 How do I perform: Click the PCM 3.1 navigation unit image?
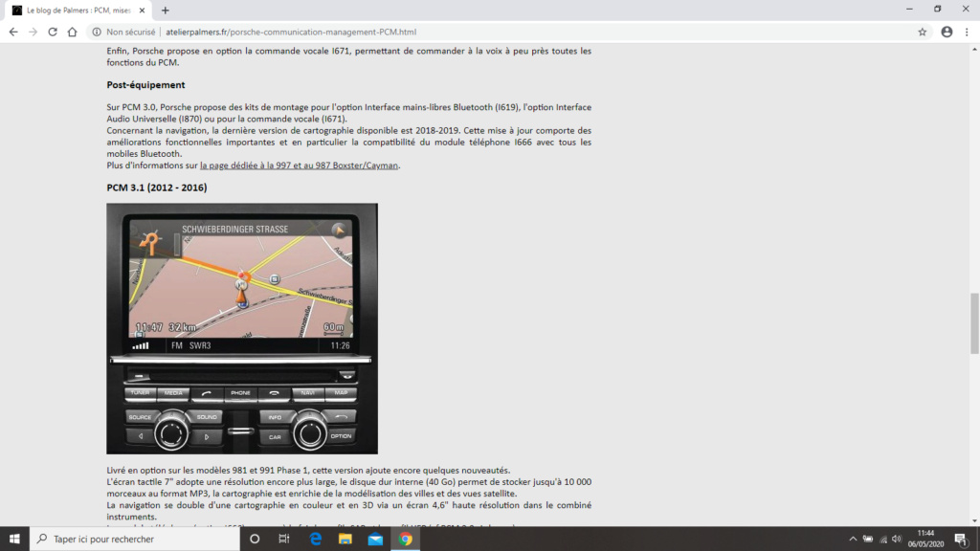[x=242, y=329]
